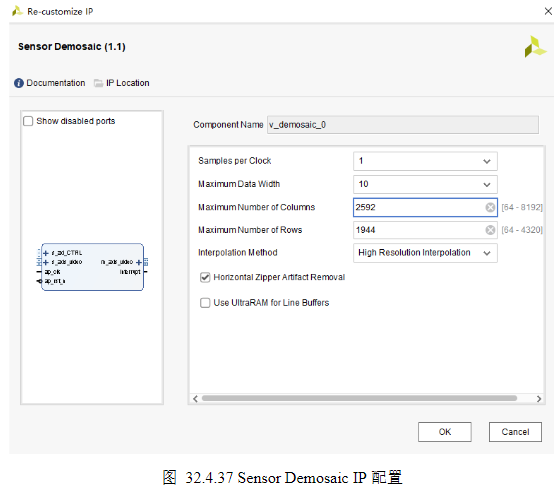Click the Cancel button

[x=515, y=432]
